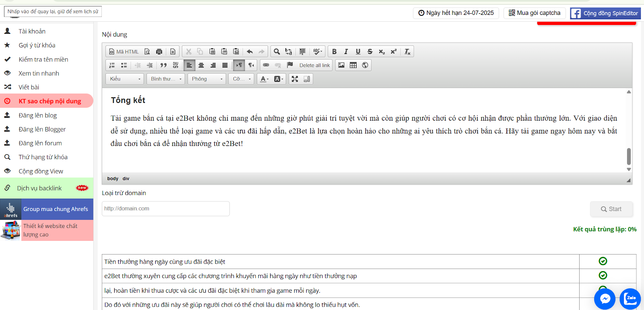This screenshot has width=644, height=310.
Task: Click the Remove Format icon
Action: (407, 51)
